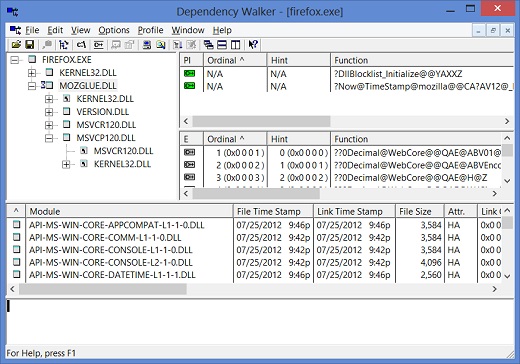Screen dimensions: 520x364
Task: Click the VERSION.DLL module icon in tree
Action: coord(66,111)
